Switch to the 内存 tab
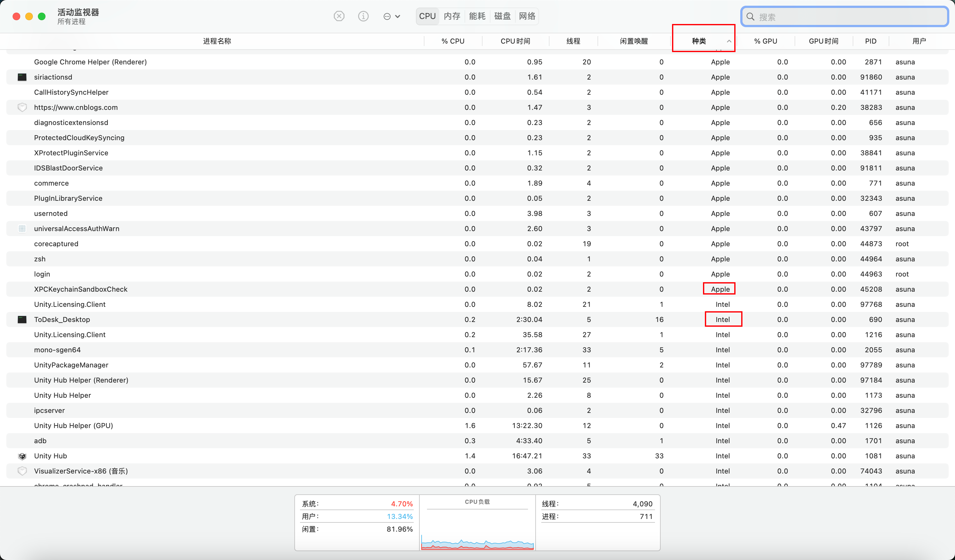The width and height of the screenshot is (955, 560). [x=452, y=16]
